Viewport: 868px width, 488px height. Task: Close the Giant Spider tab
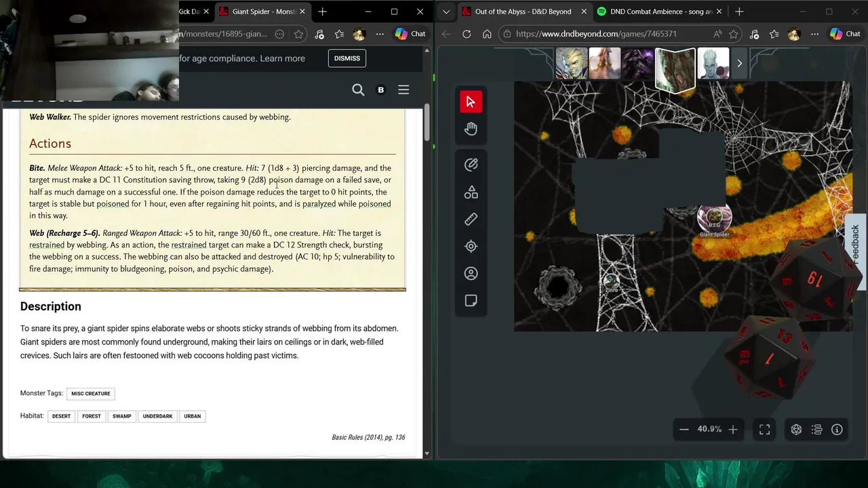[302, 12]
